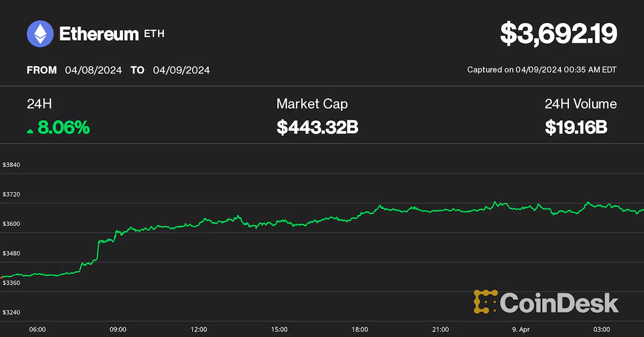Click the 18:00 time axis marker
Image resolution: width=644 pixels, height=337 pixels.
[x=360, y=329]
